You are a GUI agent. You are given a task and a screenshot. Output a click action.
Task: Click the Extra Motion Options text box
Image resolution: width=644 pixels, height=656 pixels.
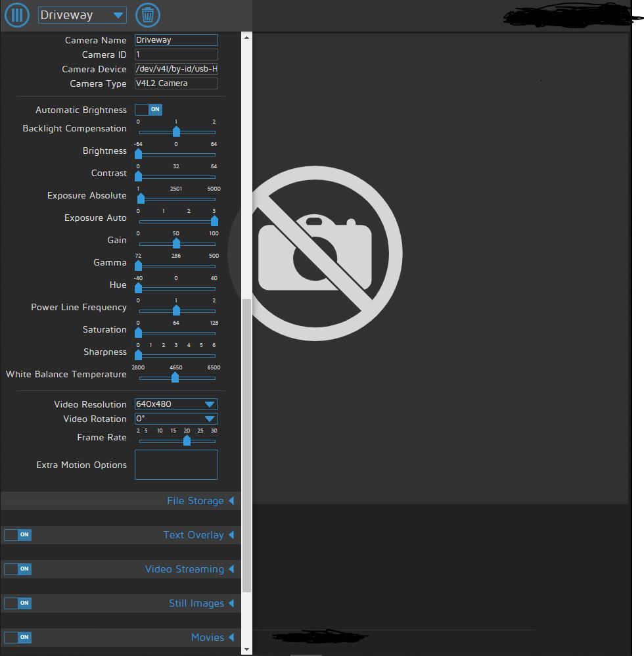[x=175, y=465]
